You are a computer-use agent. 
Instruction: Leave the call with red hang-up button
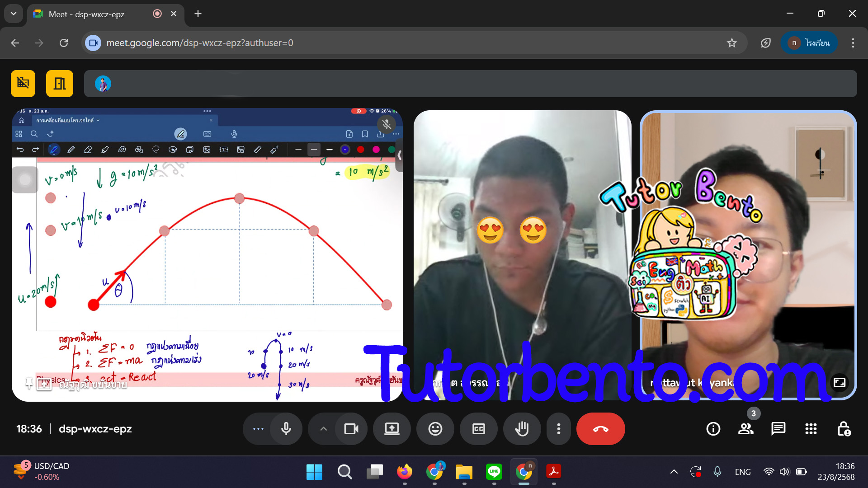[x=600, y=429]
